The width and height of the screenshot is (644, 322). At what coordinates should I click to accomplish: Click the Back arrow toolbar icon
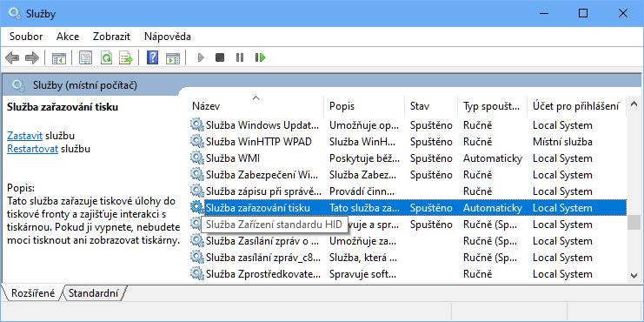pyautogui.click(x=12, y=58)
